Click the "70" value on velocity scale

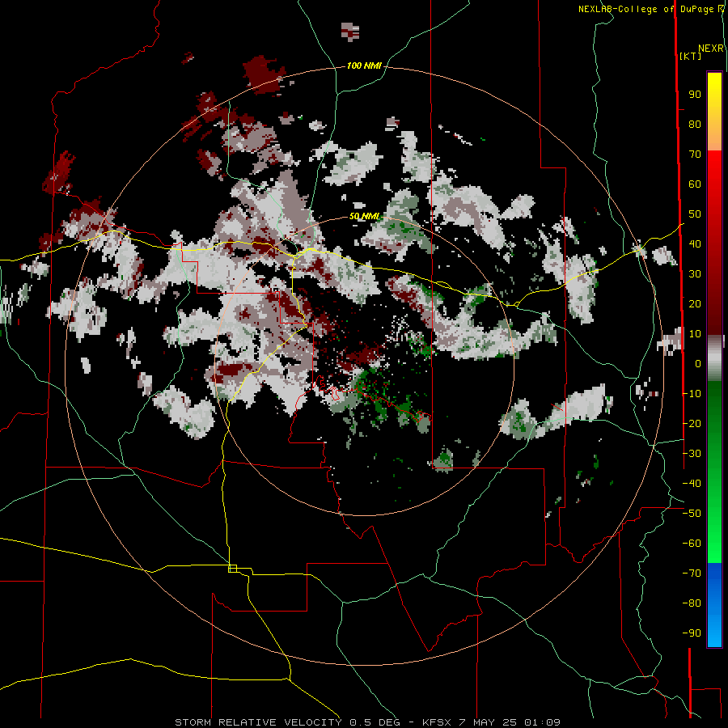[695, 154]
